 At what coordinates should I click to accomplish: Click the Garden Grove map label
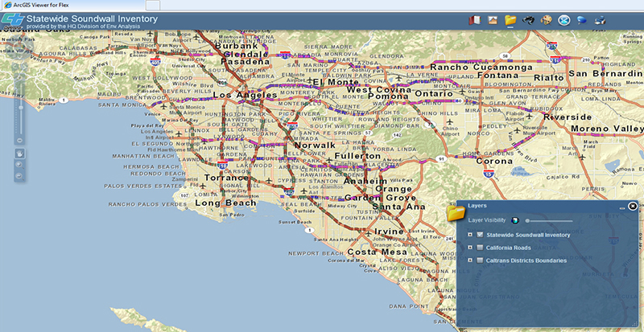coord(380,198)
